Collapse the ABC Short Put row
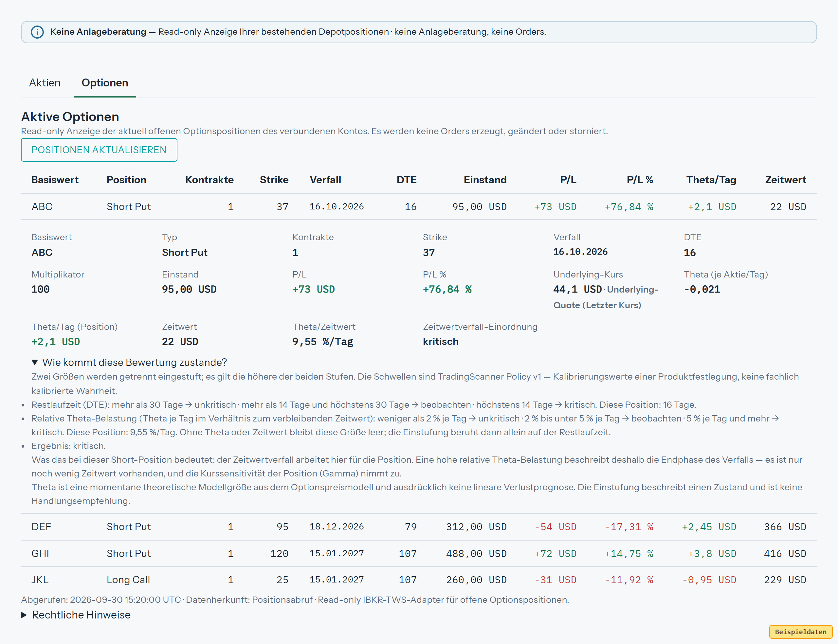Viewport: 838px width, 644px height. point(419,206)
